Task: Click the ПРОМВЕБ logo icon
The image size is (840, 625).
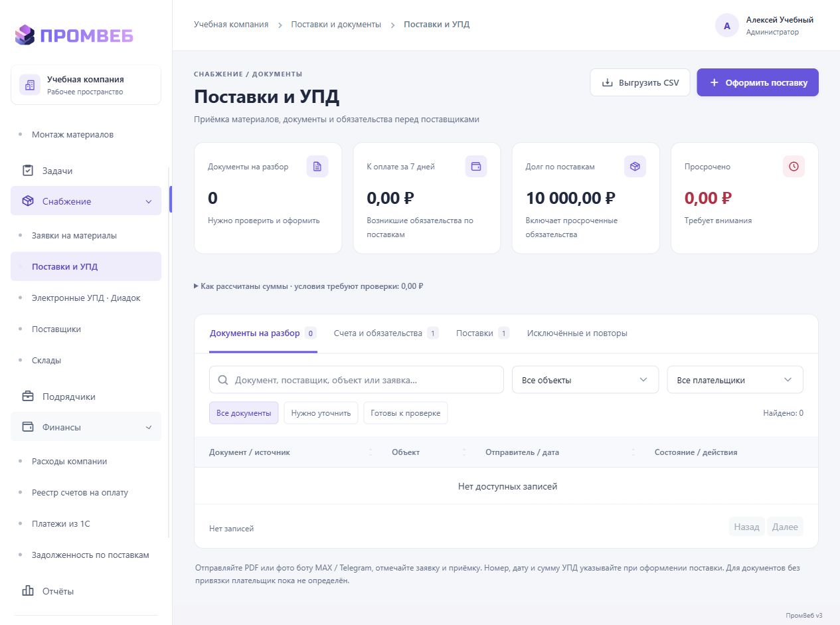Action: [x=25, y=35]
